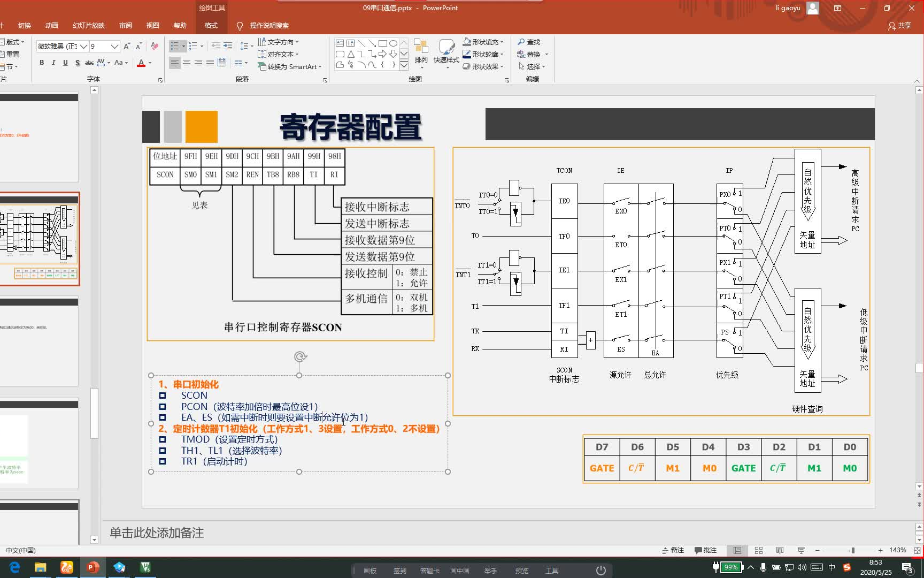Click the 备注 (Notes) button in status bar
This screenshot has height=578, width=924.
[673, 550]
